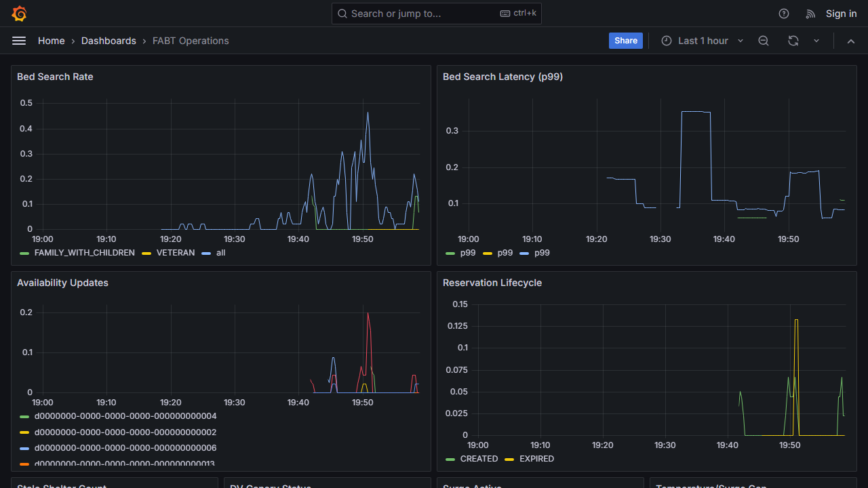The width and height of the screenshot is (868, 488).
Task: Hide the EXPIRED series legend entry
Action: pos(536,459)
